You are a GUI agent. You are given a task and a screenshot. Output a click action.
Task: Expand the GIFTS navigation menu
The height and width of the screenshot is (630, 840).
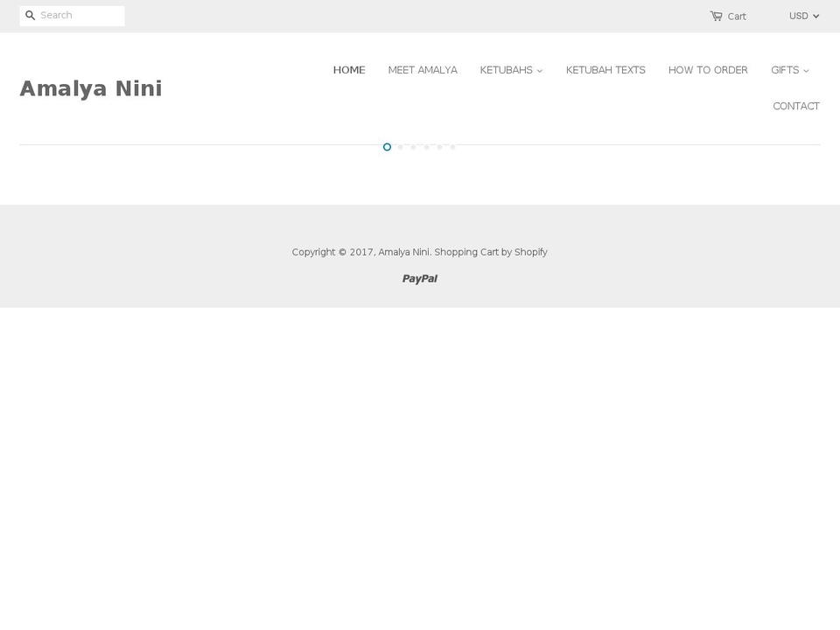click(x=789, y=70)
